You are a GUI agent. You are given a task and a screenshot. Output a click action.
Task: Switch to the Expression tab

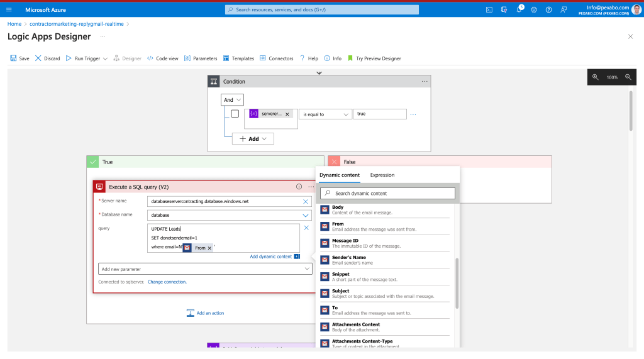382,175
